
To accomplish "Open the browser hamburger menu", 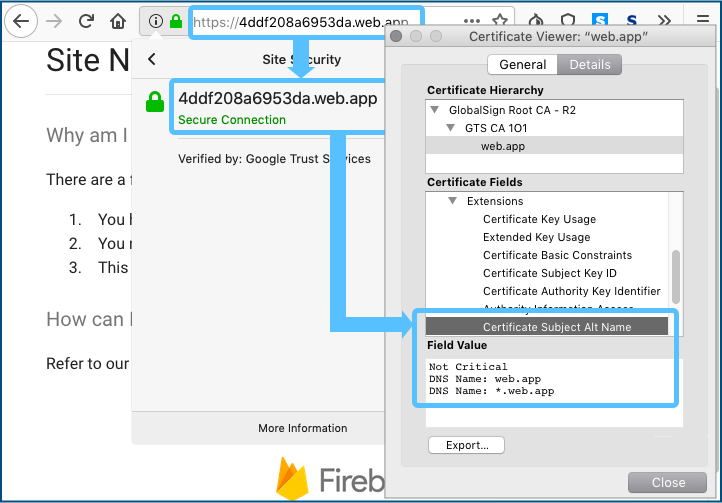I will (x=702, y=20).
